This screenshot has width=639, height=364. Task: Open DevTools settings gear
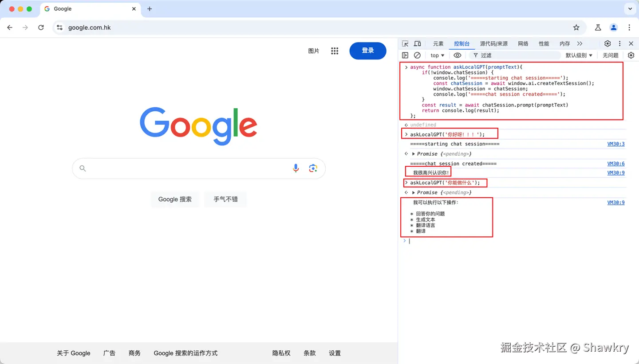pyautogui.click(x=607, y=43)
